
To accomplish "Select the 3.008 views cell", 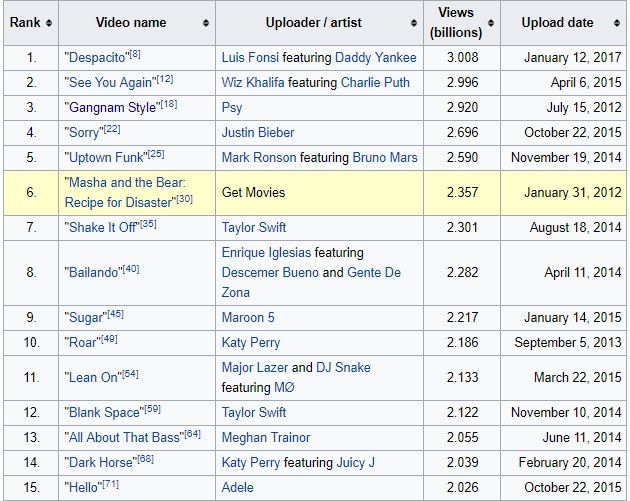I will (462, 58).
